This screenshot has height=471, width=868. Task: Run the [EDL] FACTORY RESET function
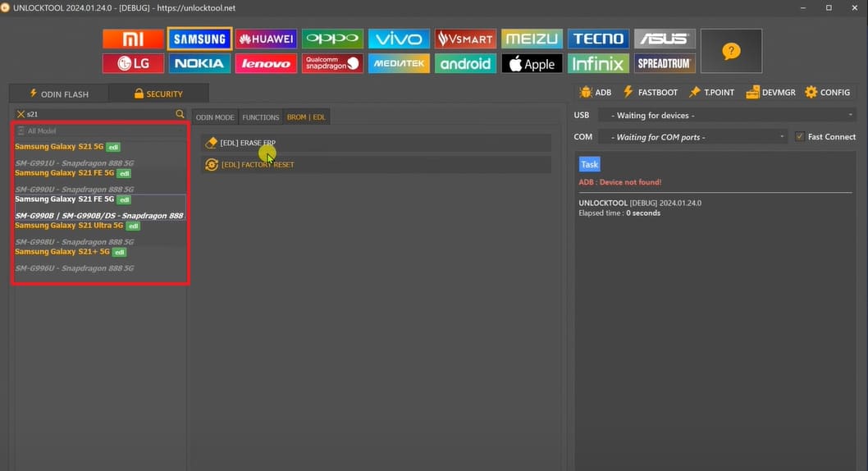coord(376,164)
